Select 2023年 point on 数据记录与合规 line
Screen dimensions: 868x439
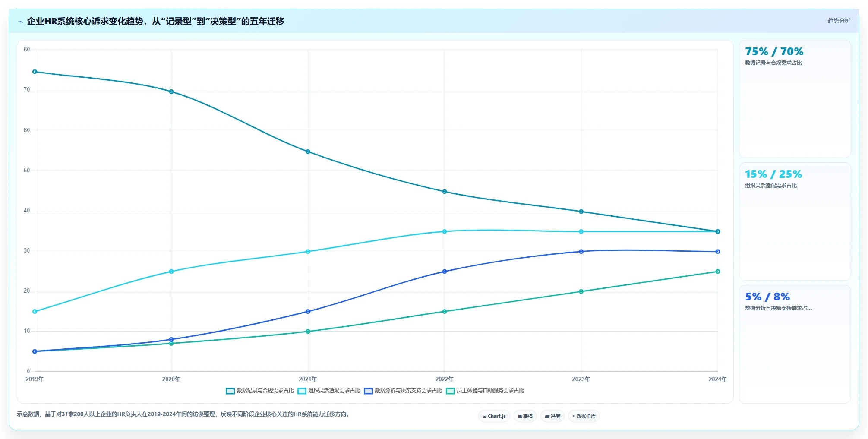pos(581,212)
